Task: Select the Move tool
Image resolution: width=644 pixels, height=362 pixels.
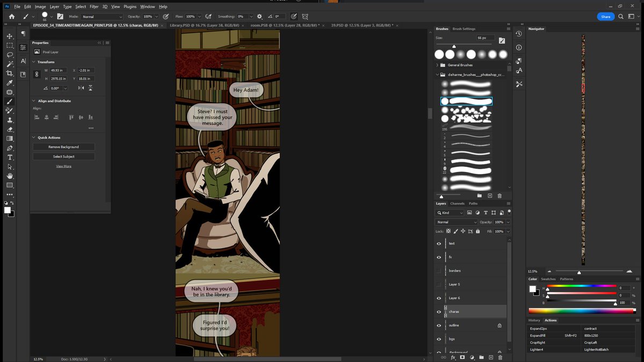Action: (x=10, y=36)
